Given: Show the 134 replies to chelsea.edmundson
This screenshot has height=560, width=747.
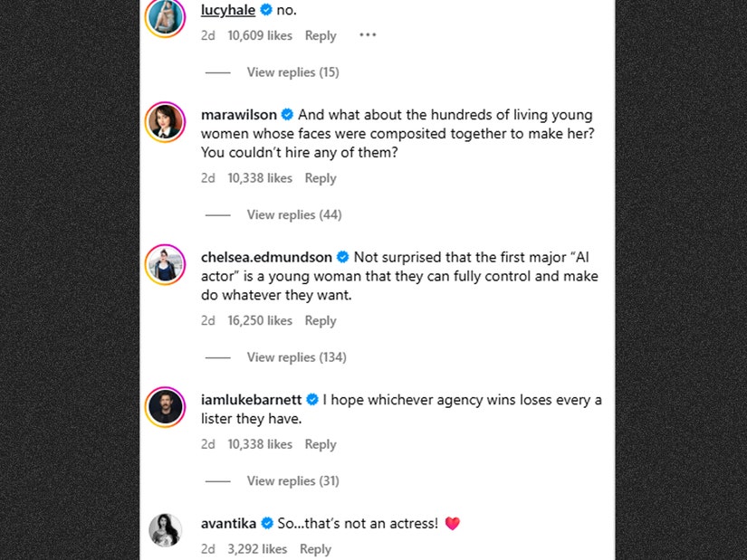Looking at the screenshot, I should click(x=296, y=357).
